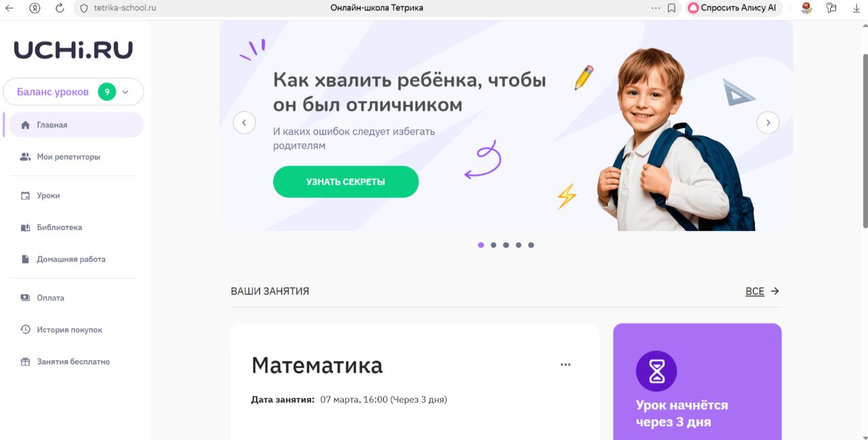Expand the Баланс уроков dropdown chevron
The width and height of the screenshot is (868, 440).
pyautogui.click(x=125, y=92)
